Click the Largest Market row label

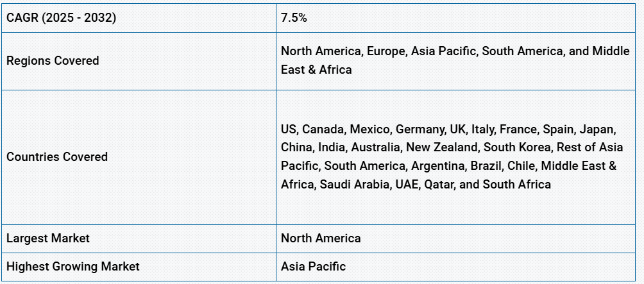click(48, 238)
